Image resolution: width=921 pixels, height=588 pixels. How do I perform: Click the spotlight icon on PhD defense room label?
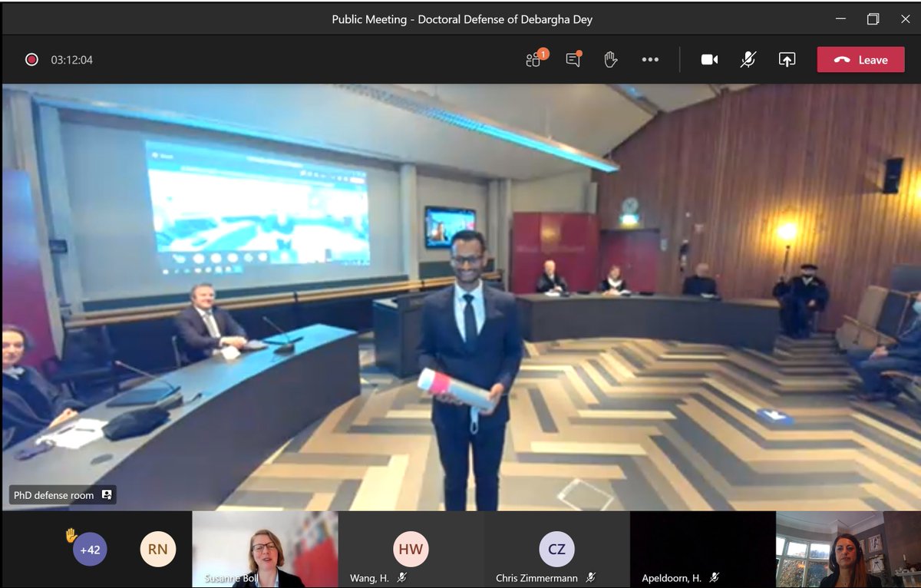[106, 494]
